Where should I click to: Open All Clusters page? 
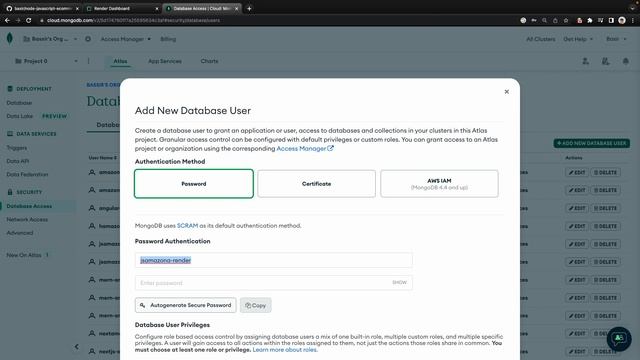point(540,39)
